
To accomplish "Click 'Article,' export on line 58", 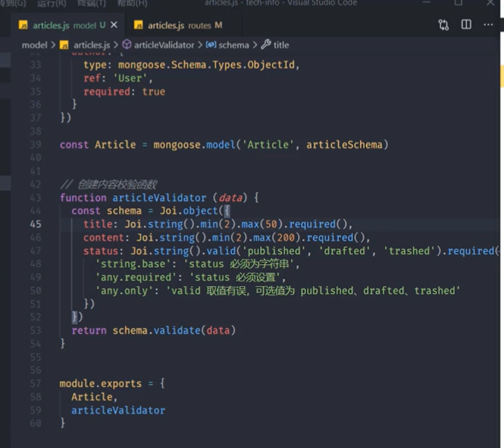I will click(x=94, y=397).
